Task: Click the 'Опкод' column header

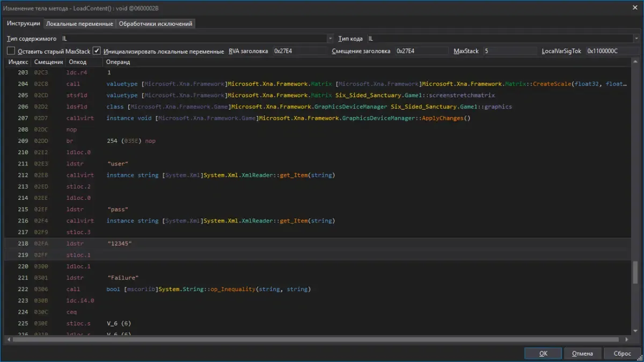Action: tap(77, 62)
